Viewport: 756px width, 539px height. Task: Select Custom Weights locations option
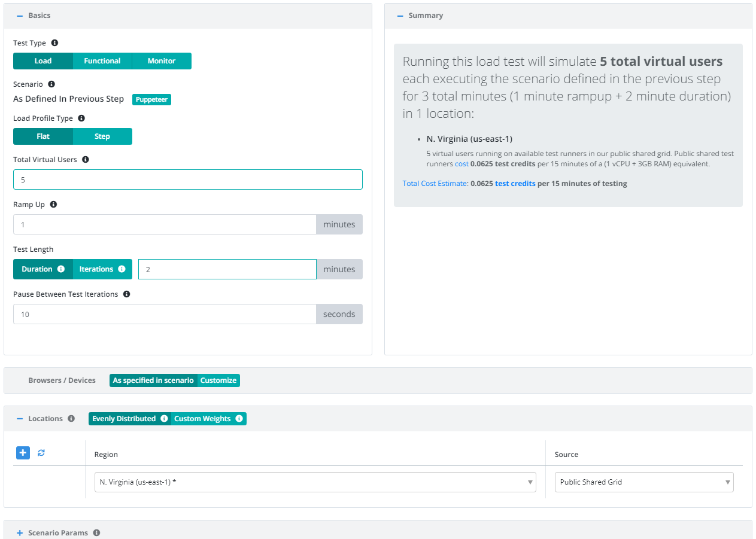coord(209,419)
